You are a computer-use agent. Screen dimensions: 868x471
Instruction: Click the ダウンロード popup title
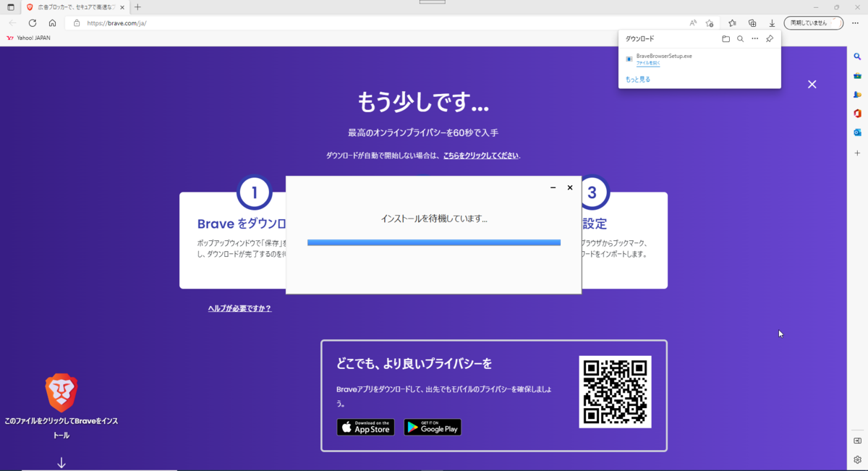tap(640, 39)
